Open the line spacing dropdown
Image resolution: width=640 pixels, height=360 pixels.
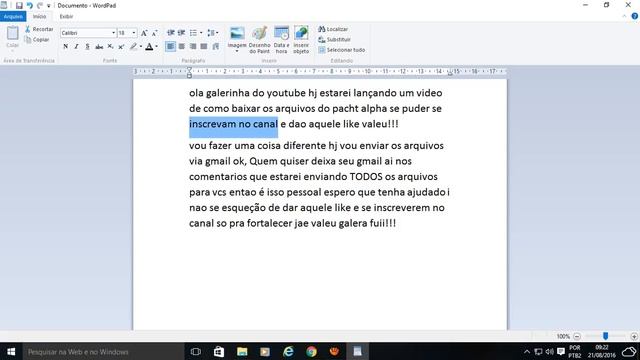[213, 33]
